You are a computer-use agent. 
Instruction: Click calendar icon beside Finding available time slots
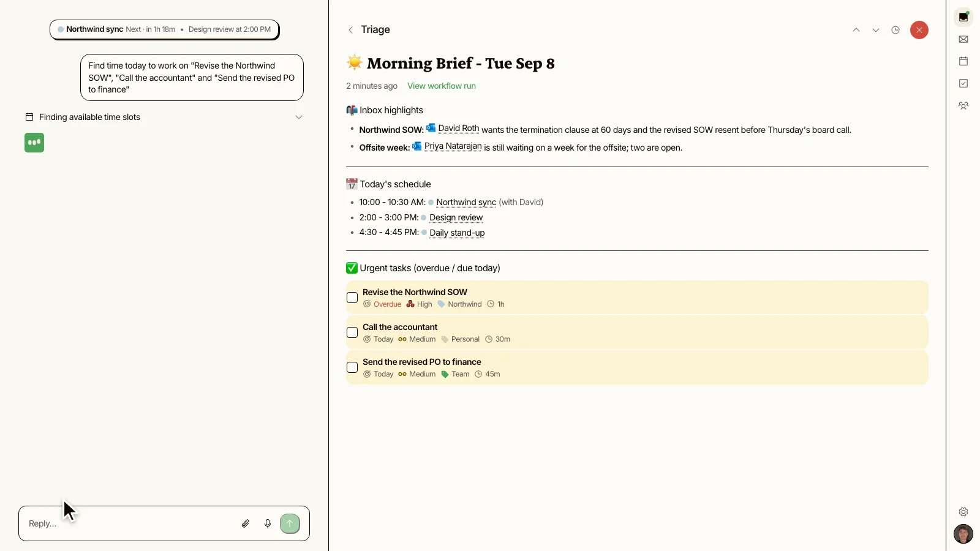click(29, 117)
